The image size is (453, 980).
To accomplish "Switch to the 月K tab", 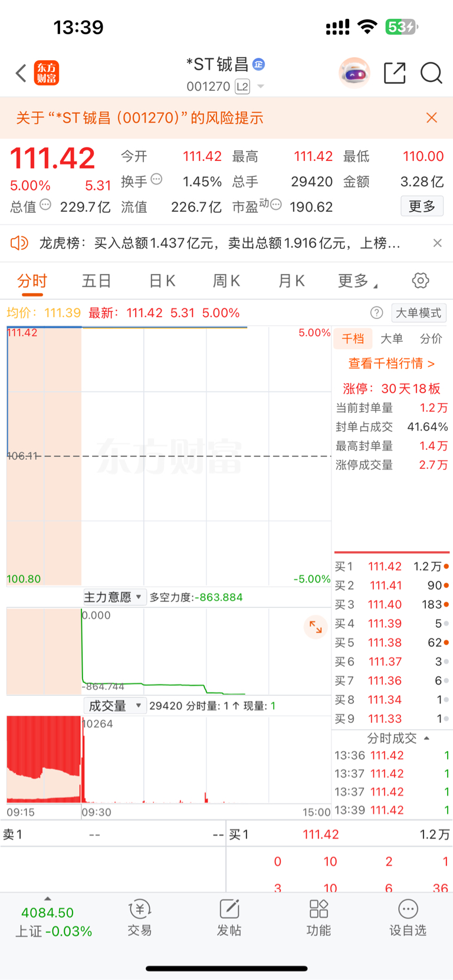I will click(291, 281).
